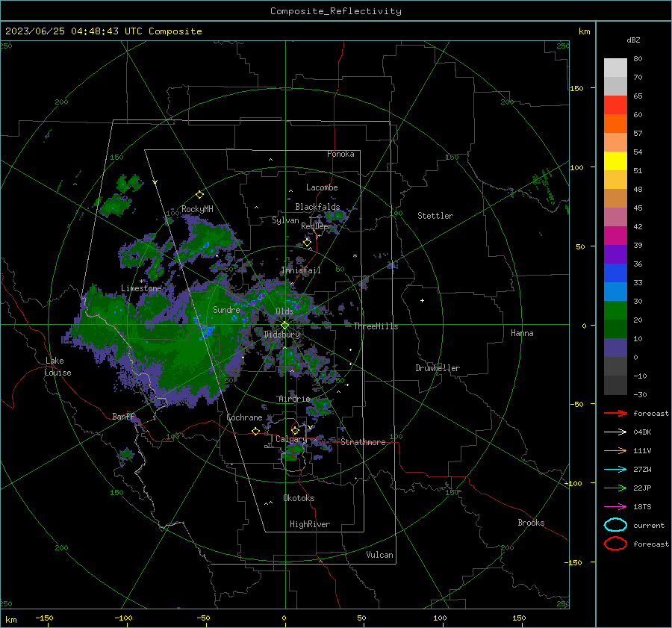Select the red 60-65 dBZ color swatch
Screen dimensions: 672x628
pos(615,105)
